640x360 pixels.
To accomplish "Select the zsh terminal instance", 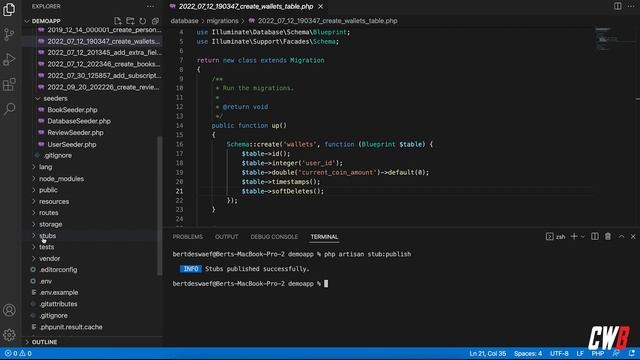I will (556, 237).
